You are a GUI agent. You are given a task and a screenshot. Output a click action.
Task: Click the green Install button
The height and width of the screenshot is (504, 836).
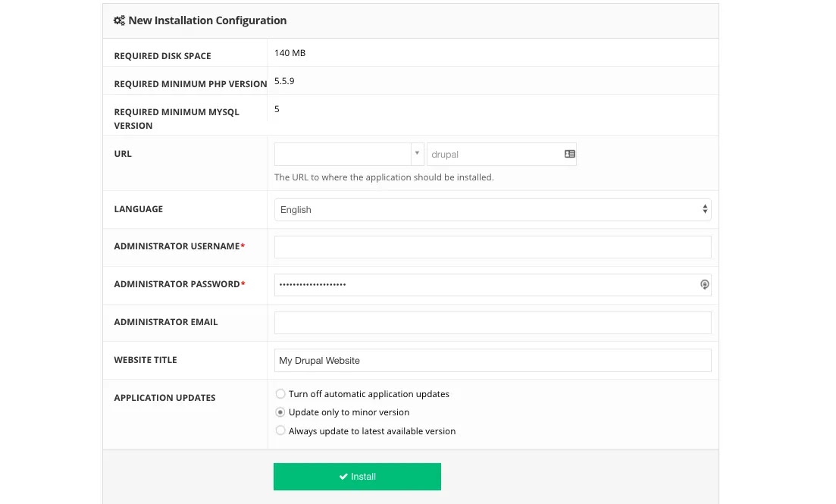pyautogui.click(x=357, y=476)
